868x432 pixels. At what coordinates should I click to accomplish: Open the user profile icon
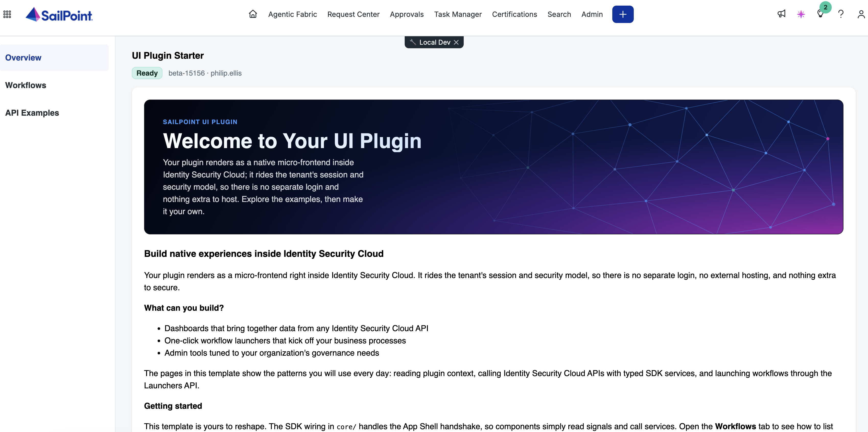click(861, 14)
